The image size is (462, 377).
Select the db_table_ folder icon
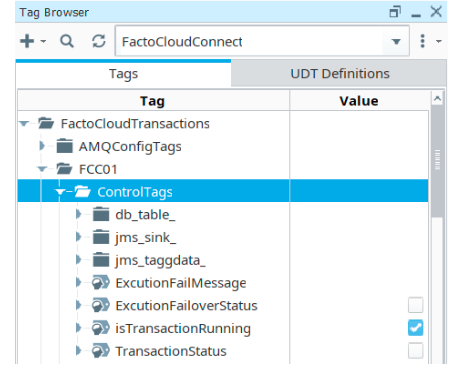click(101, 214)
